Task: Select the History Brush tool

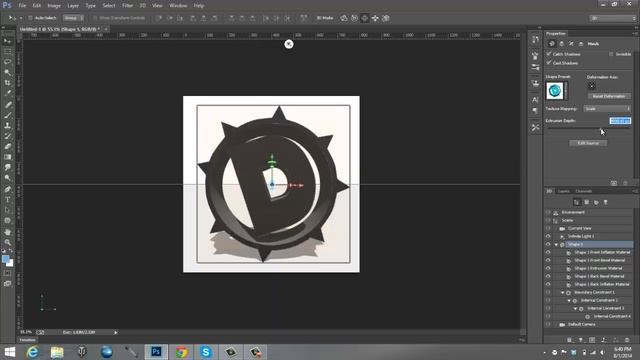Action: [7, 136]
